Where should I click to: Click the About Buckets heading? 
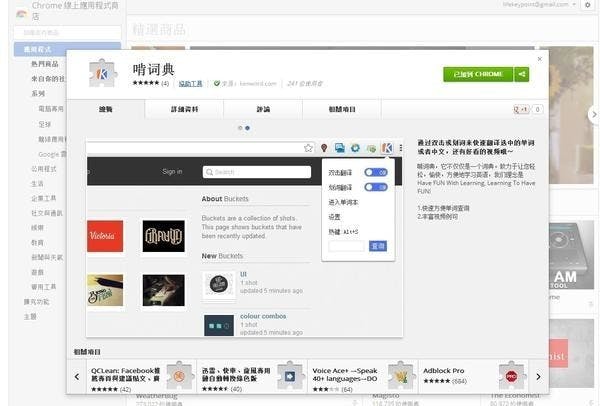225,199
